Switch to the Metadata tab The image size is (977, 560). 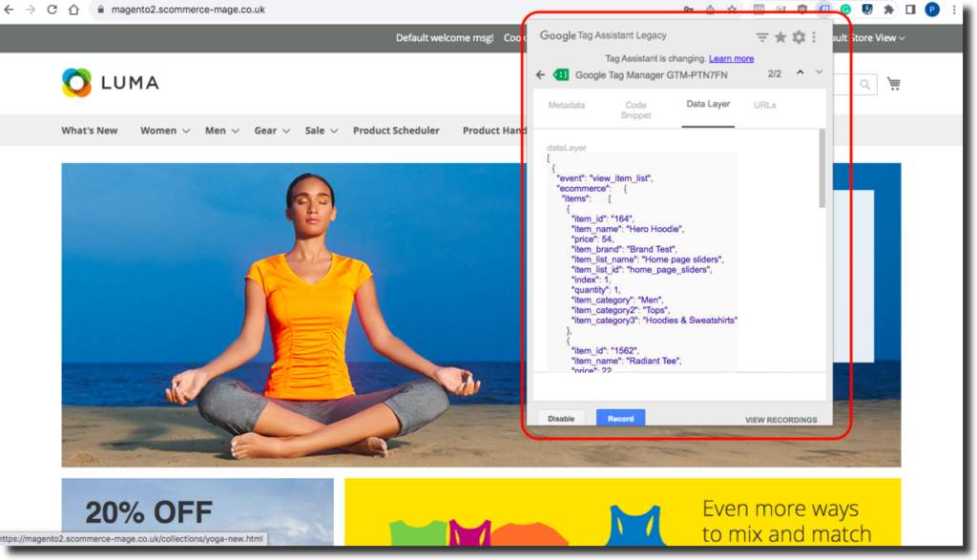coord(566,105)
